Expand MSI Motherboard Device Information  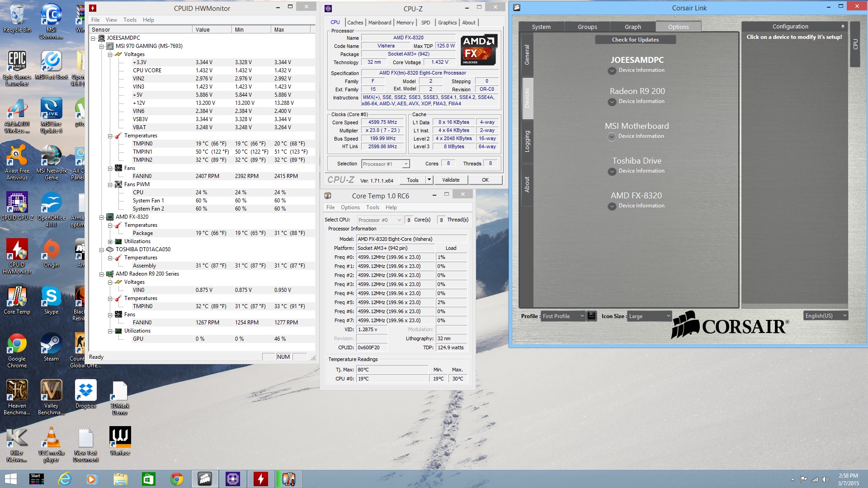pos(612,136)
